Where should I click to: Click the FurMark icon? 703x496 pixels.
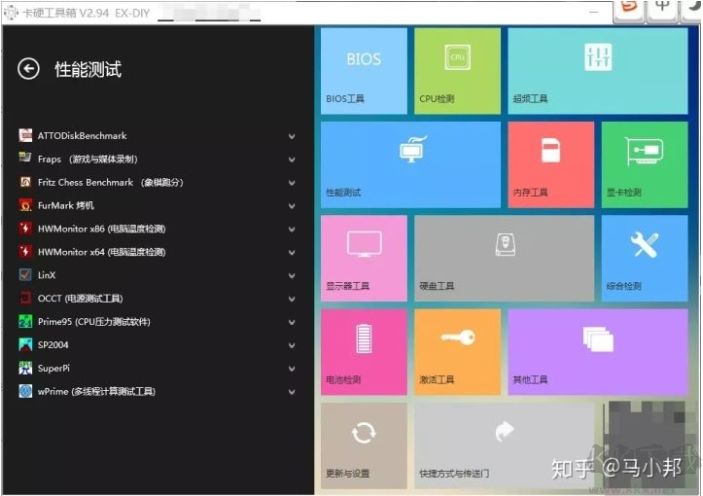click(x=26, y=205)
